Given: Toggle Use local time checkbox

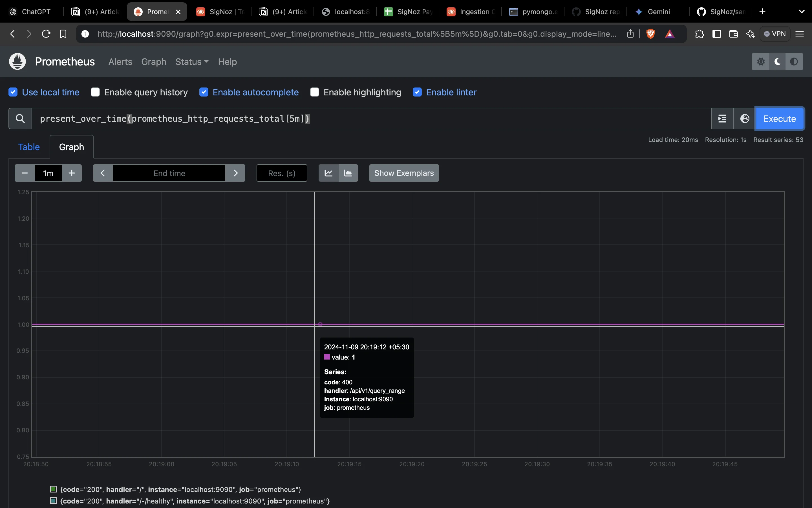Looking at the screenshot, I should click(13, 92).
